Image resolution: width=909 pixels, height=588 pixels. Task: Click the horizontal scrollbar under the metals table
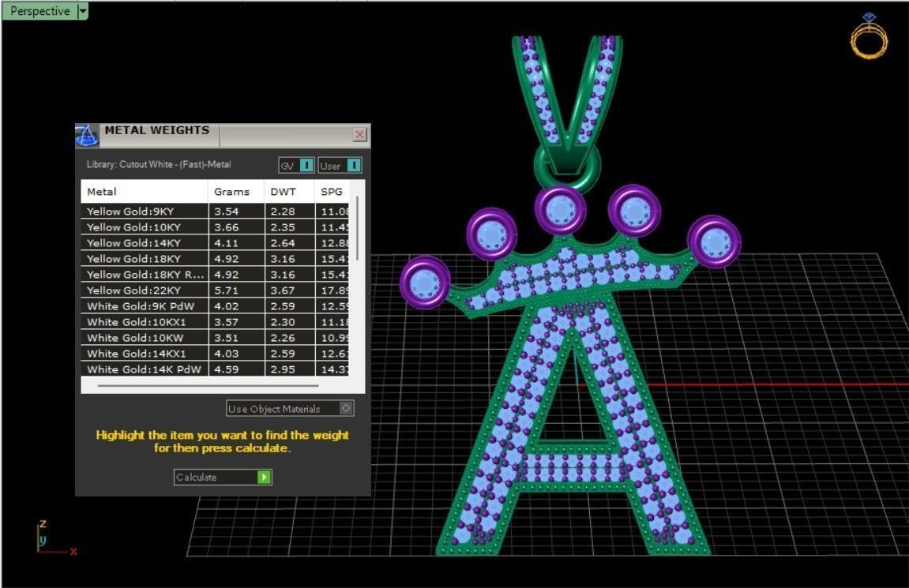[208, 385]
